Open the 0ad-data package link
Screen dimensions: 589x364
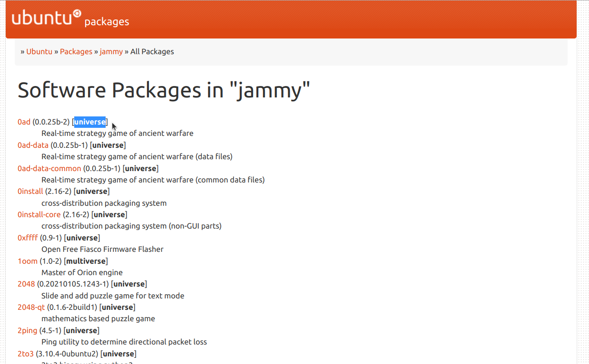click(33, 145)
